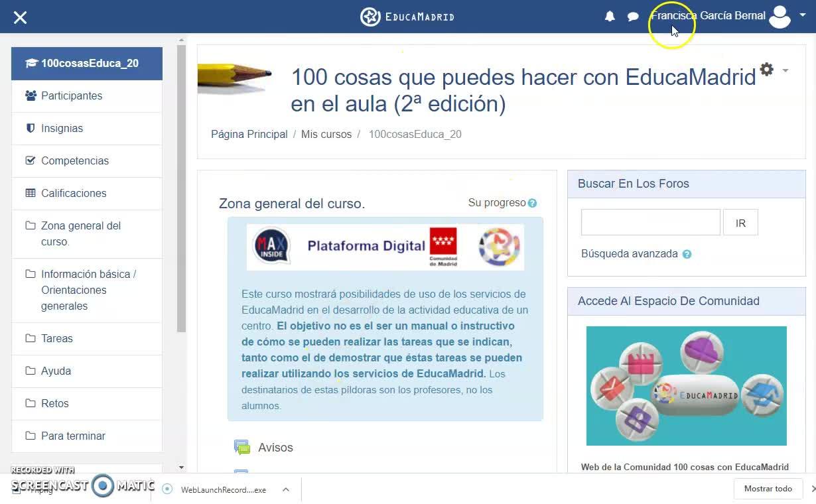
Task: Click 100cosasEduca_20 breadcrumb link
Action: pyautogui.click(x=415, y=134)
